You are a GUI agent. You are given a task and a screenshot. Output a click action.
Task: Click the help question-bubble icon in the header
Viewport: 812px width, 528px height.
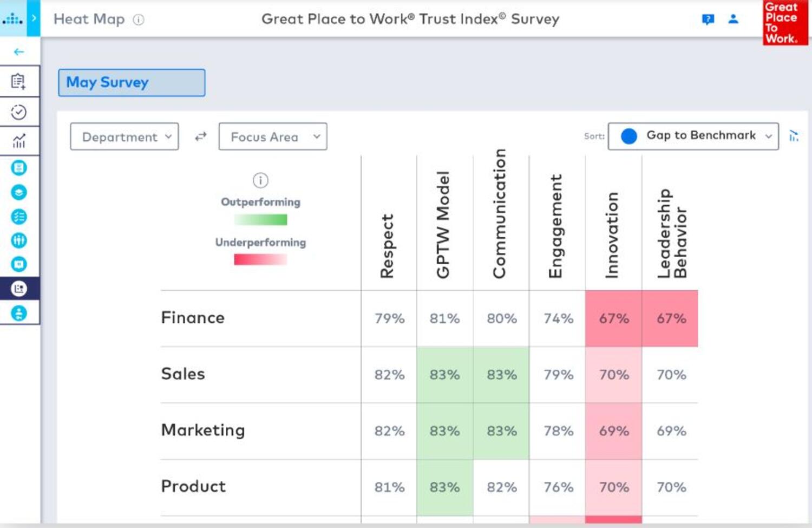tap(707, 18)
